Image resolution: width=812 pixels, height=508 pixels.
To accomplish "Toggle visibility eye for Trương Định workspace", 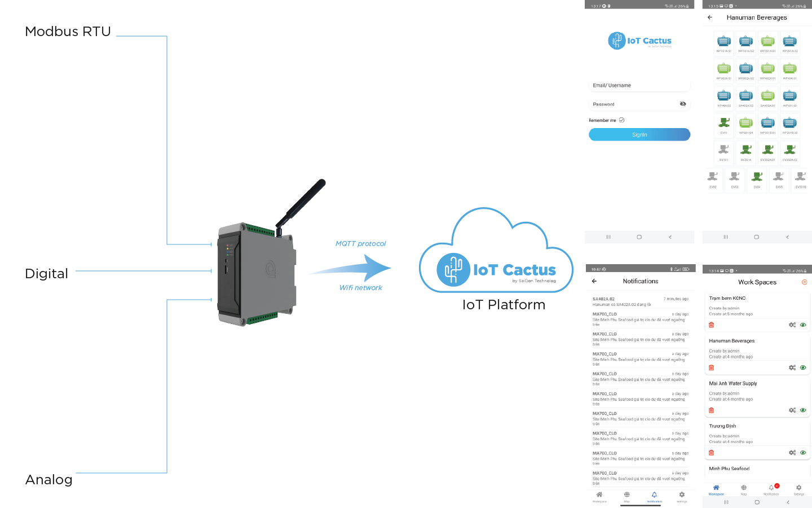I will click(x=803, y=453).
